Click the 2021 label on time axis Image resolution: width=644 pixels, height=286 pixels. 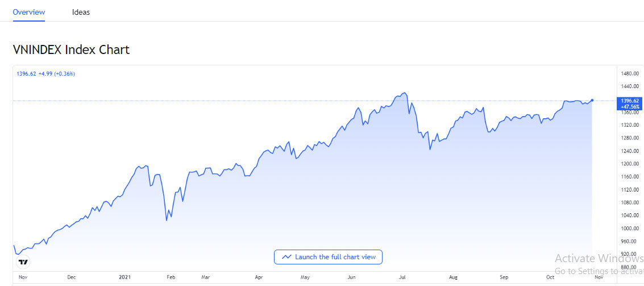pyautogui.click(x=126, y=277)
